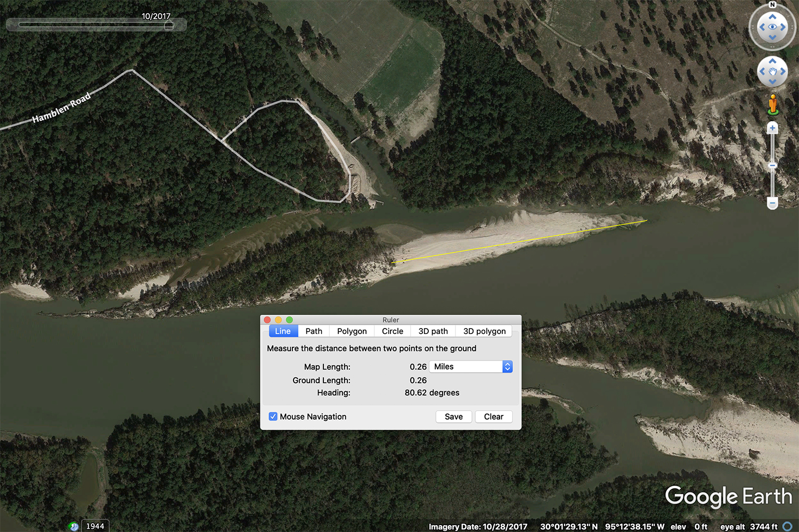This screenshot has width=799, height=532.
Task: Save the ruler measurement
Action: [454, 416]
